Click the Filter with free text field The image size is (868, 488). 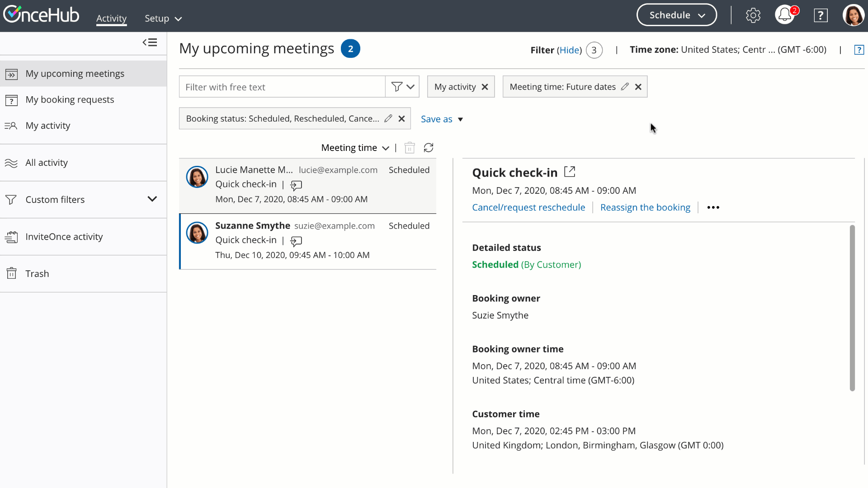click(x=282, y=87)
